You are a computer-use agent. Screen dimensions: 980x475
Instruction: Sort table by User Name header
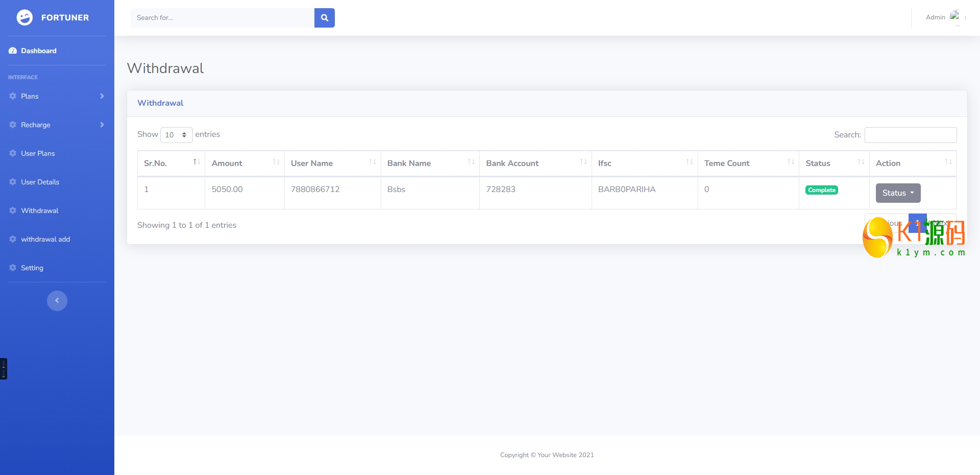coord(312,163)
